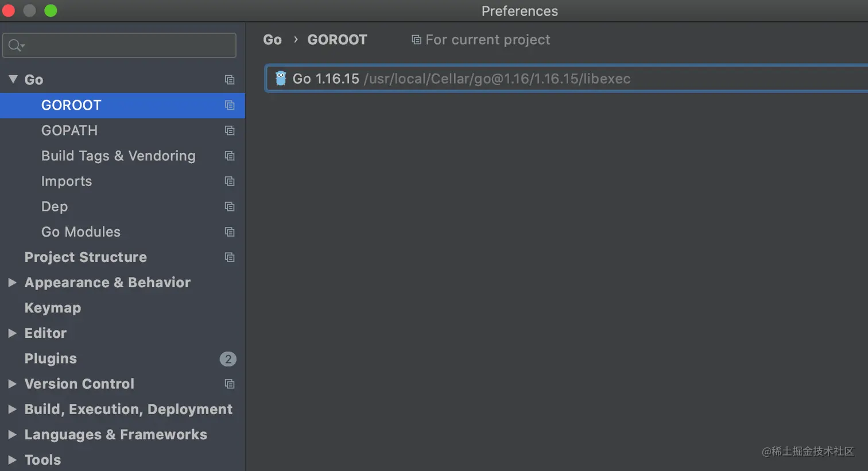Click the Go breadcrumb link
The image size is (868, 471).
pos(272,40)
